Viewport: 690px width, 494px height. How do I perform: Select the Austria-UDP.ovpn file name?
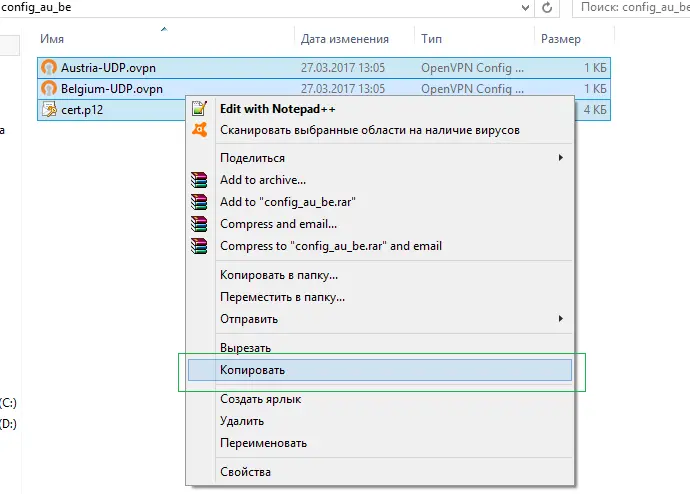108,68
